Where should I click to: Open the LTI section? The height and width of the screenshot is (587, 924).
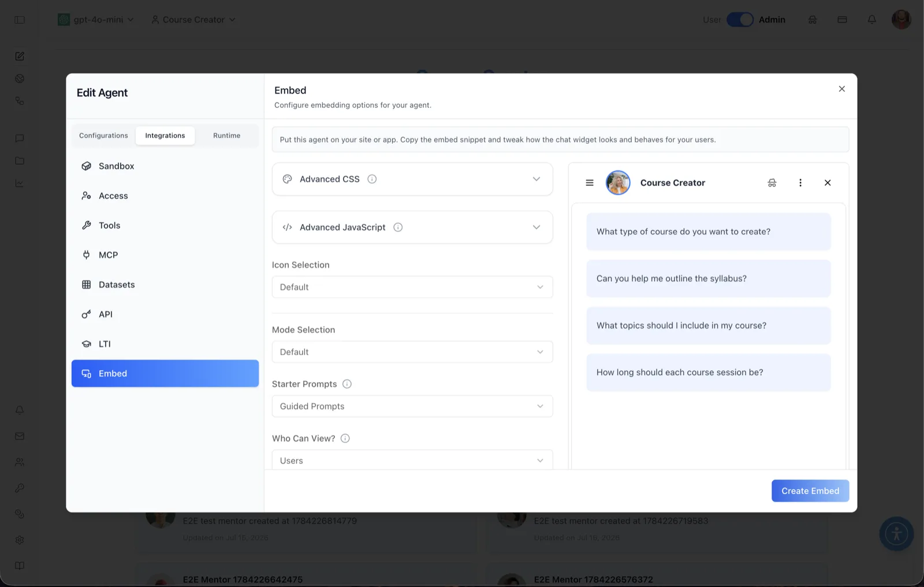click(165, 344)
